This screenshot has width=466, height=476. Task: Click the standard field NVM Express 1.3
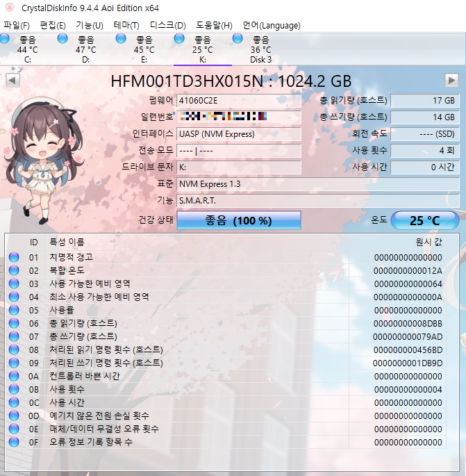click(x=318, y=184)
